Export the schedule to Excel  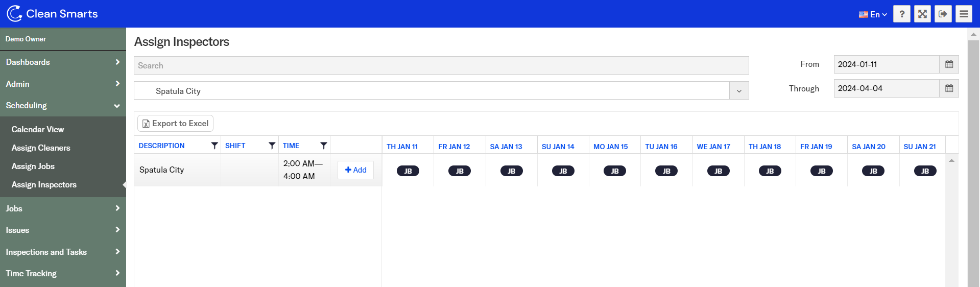point(175,124)
